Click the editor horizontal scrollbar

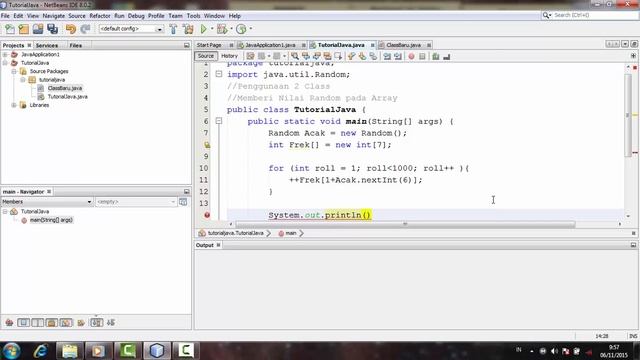(x=405, y=224)
